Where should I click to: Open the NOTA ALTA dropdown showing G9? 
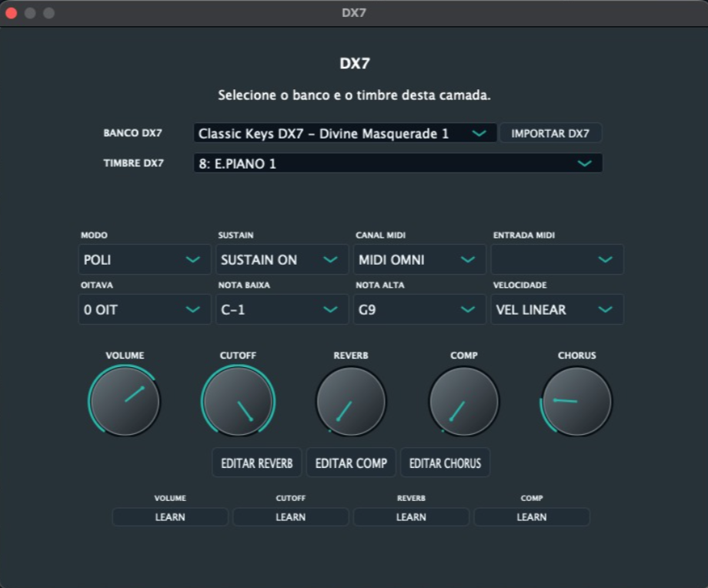click(419, 309)
